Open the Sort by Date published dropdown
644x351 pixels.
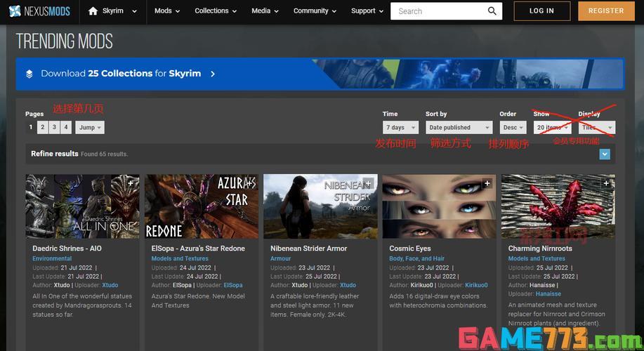tap(459, 127)
